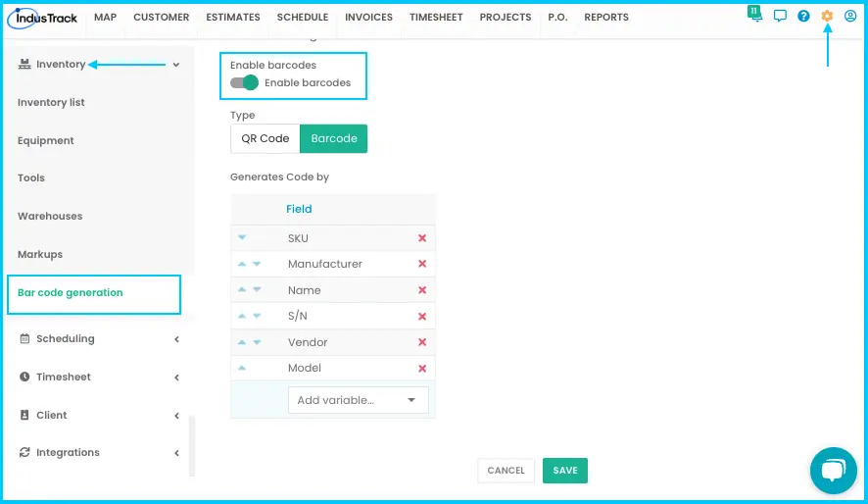Remove the SKU field row

[422, 238]
